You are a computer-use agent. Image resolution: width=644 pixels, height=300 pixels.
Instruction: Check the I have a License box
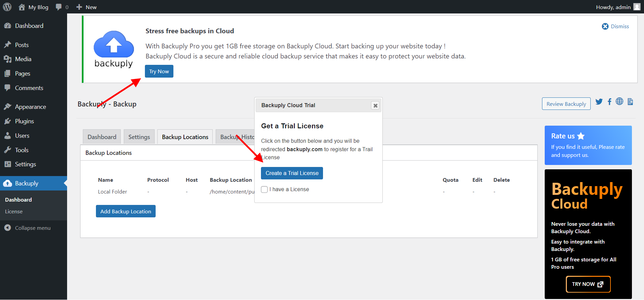pyautogui.click(x=264, y=189)
